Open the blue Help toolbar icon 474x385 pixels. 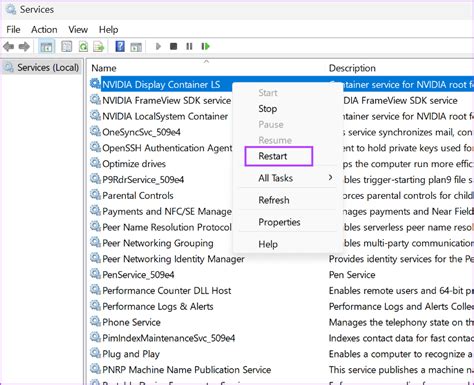(x=120, y=46)
